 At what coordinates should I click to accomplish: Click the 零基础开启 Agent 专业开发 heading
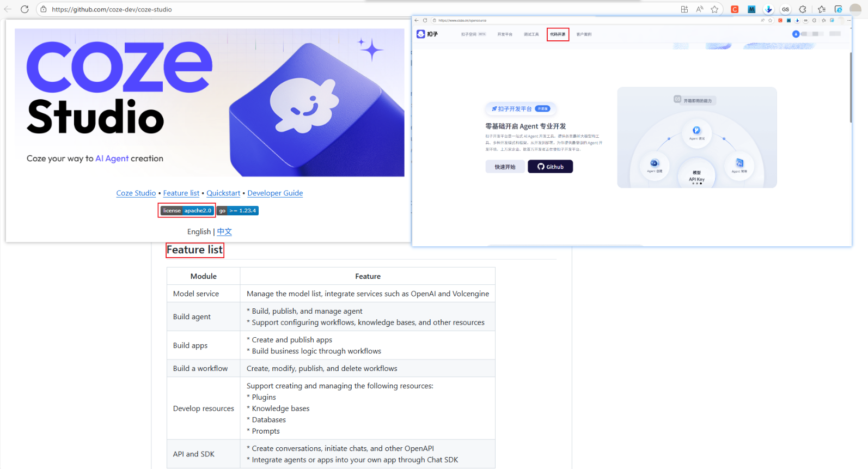click(x=525, y=126)
